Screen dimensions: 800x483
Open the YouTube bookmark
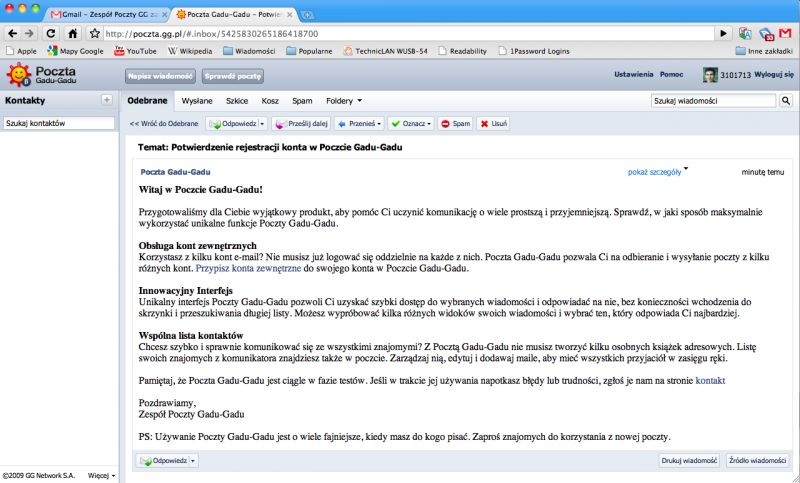coord(135,51)
